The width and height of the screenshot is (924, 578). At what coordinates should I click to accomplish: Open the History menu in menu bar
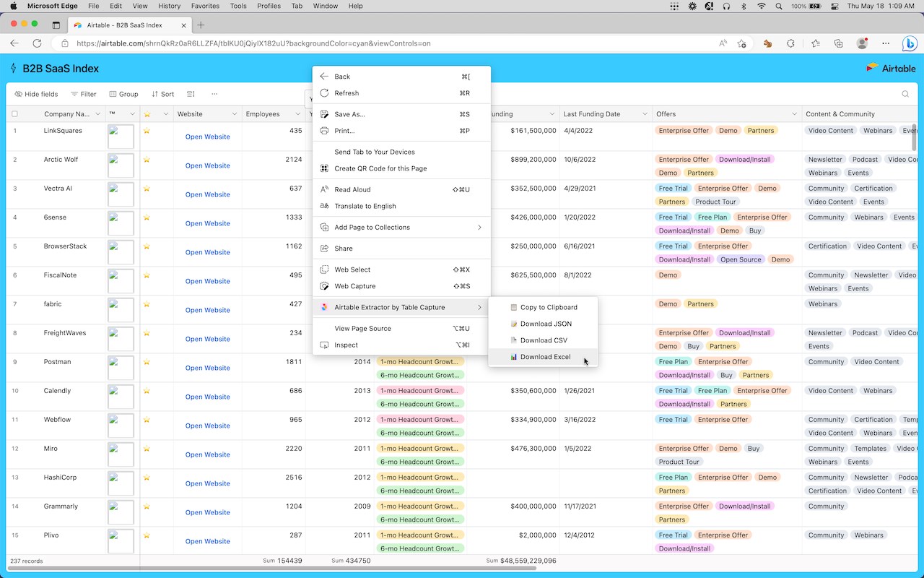tap(169, 6)
